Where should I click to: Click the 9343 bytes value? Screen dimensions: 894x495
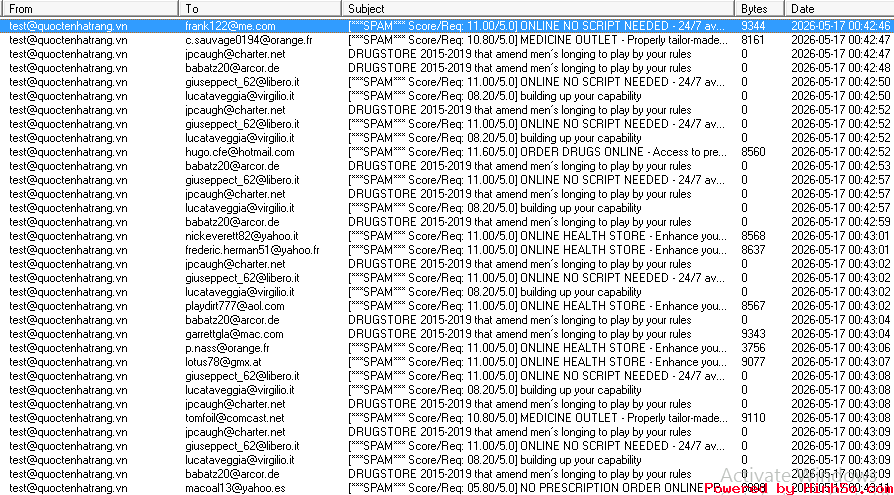[x=753, y=334]
